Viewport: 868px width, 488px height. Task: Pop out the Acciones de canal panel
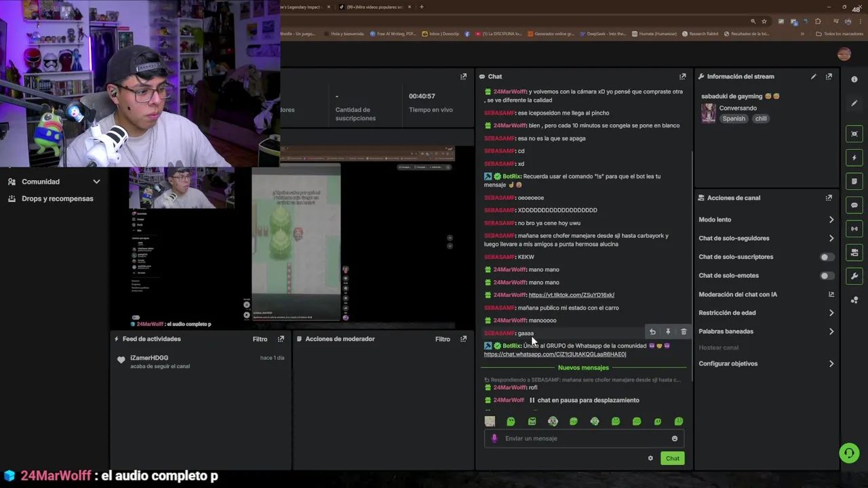(829, 198)
